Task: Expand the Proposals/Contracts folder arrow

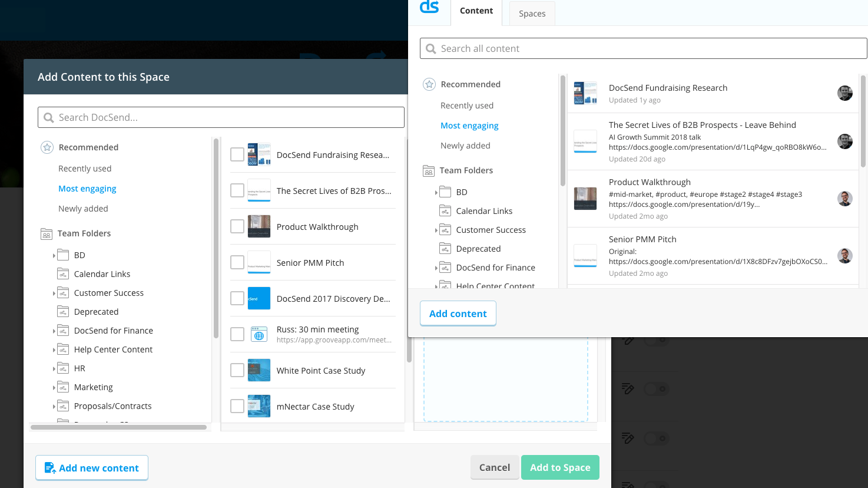Action: 54,407
